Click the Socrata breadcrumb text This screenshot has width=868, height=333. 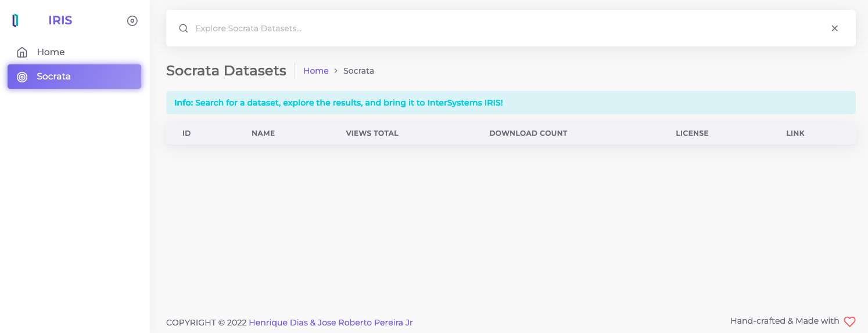[x=358, y=71]
